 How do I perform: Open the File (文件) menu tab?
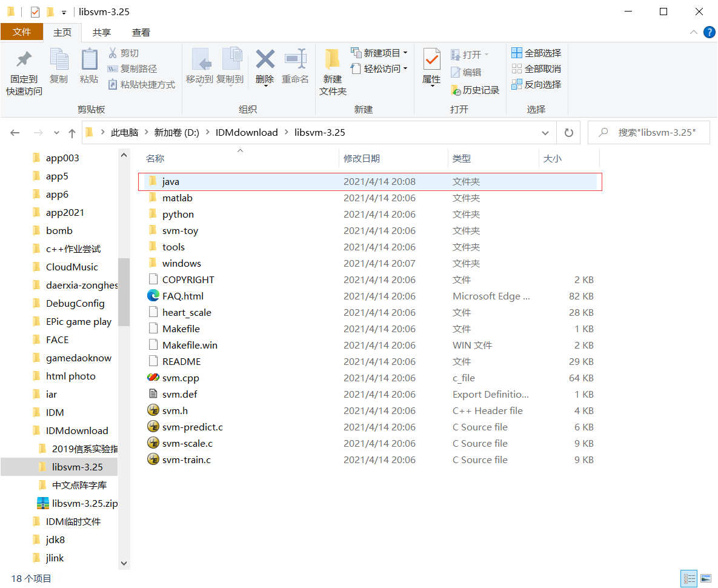[x=22, y=32]
